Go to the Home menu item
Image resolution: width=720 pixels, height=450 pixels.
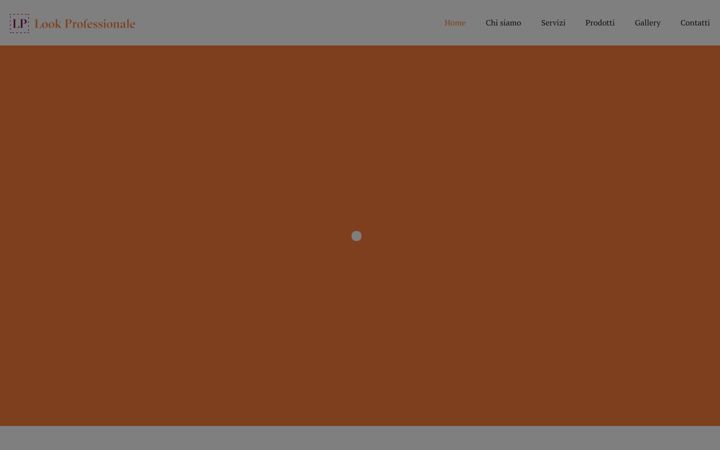tap(455, 23)
